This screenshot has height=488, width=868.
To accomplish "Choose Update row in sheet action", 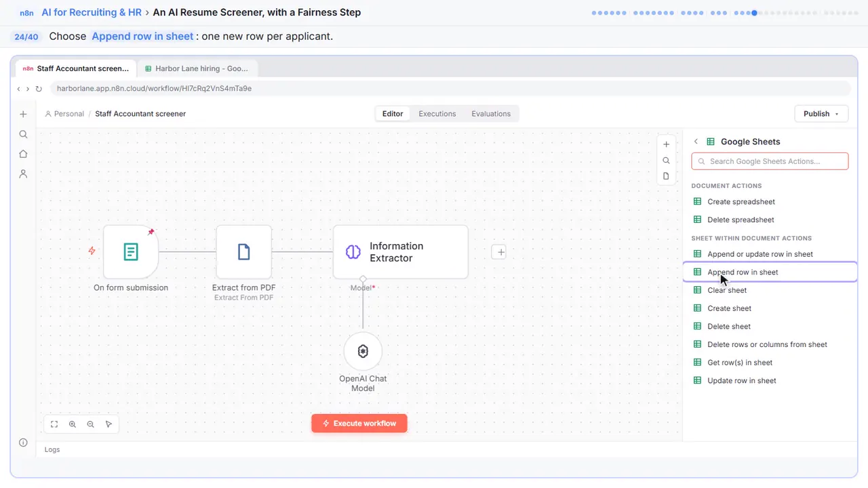I will coord(770,380).
